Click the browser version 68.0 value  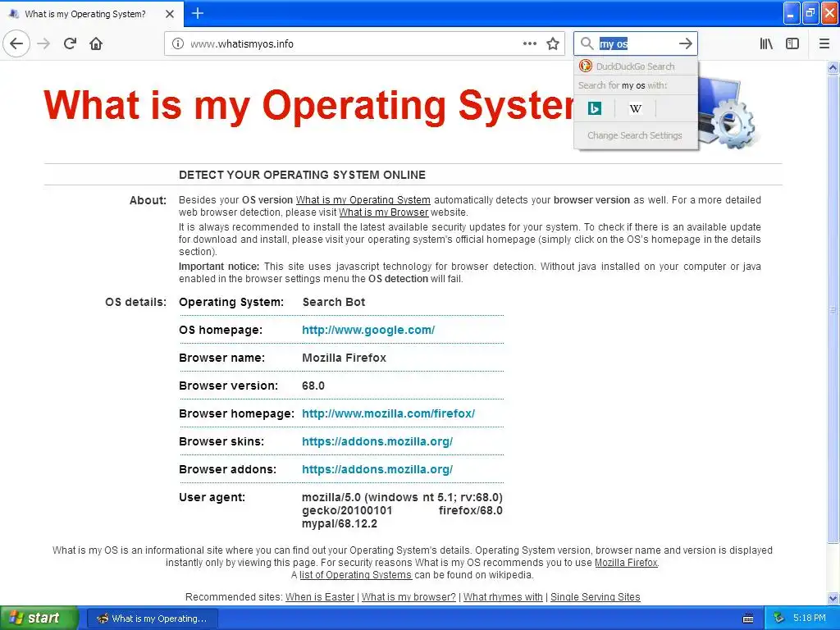coord(313,386)
